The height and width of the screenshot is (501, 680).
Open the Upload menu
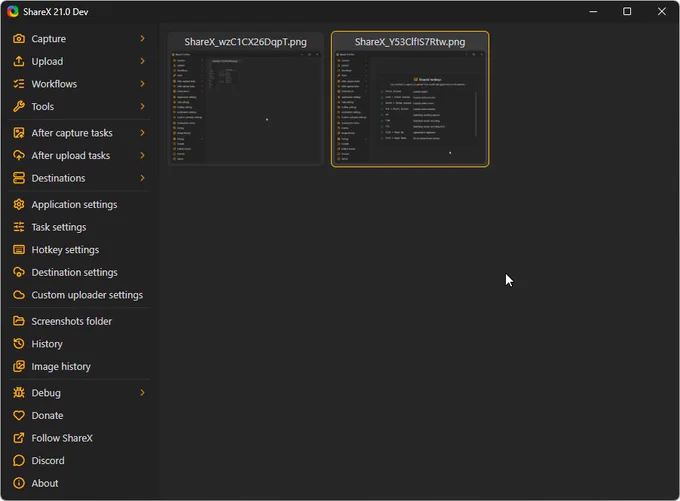[79, 61]
